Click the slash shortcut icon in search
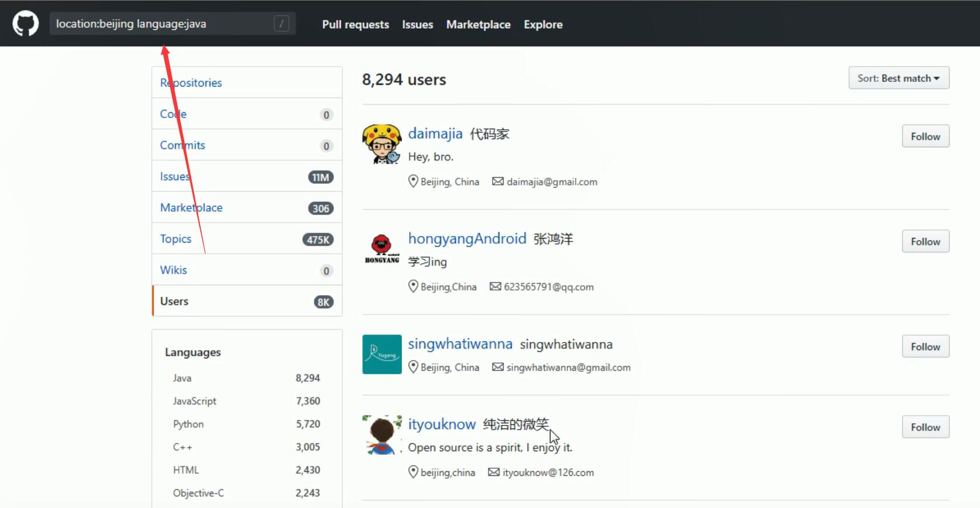The image size is (980, 508). click(281, 24)
